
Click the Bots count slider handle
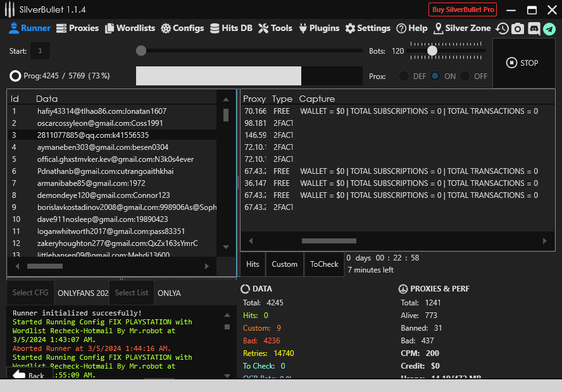tap(432, 51)
